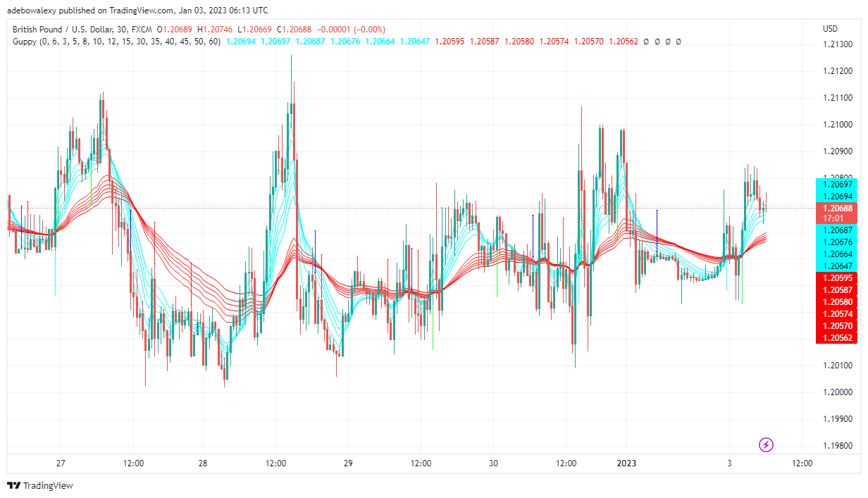Click the purple lightning bolt icon

coord(767,444)
